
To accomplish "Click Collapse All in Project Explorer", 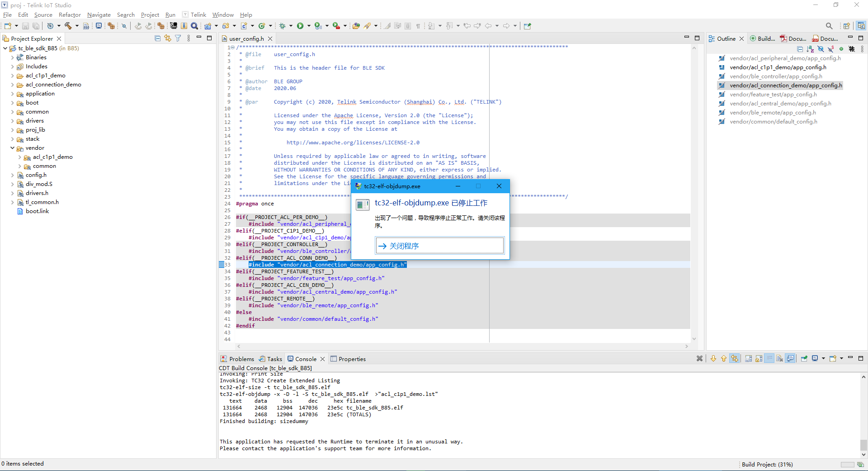I will 157,38.
